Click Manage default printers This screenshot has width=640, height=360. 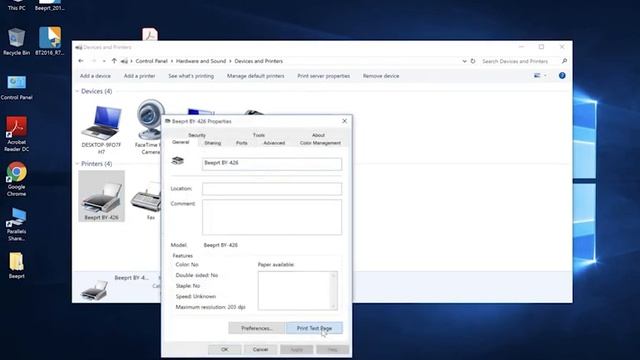click(x=256, y=76)
